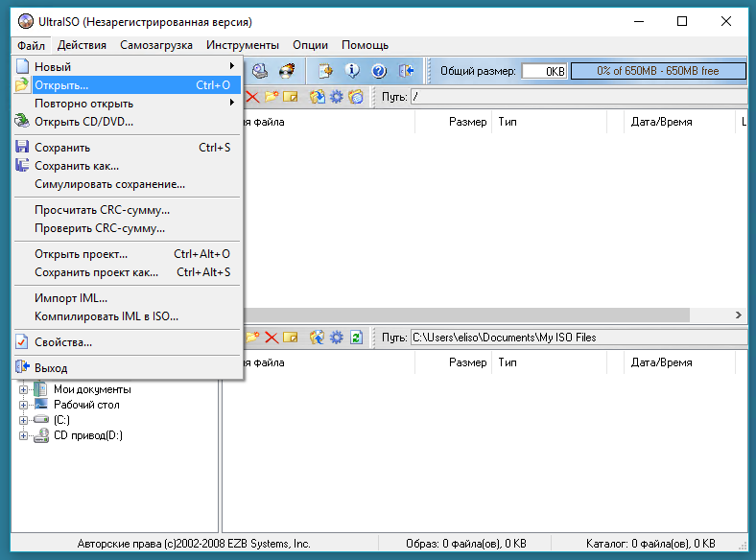Choose Проверить CRC-сумму... menu entry
This screenshot has height=560, width=756.
click(x=128, y=228)
